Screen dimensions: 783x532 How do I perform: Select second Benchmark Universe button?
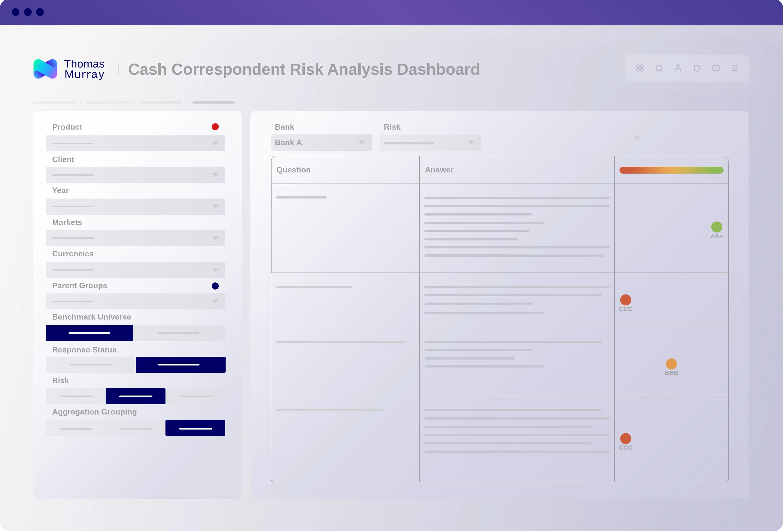pos(179,333)
